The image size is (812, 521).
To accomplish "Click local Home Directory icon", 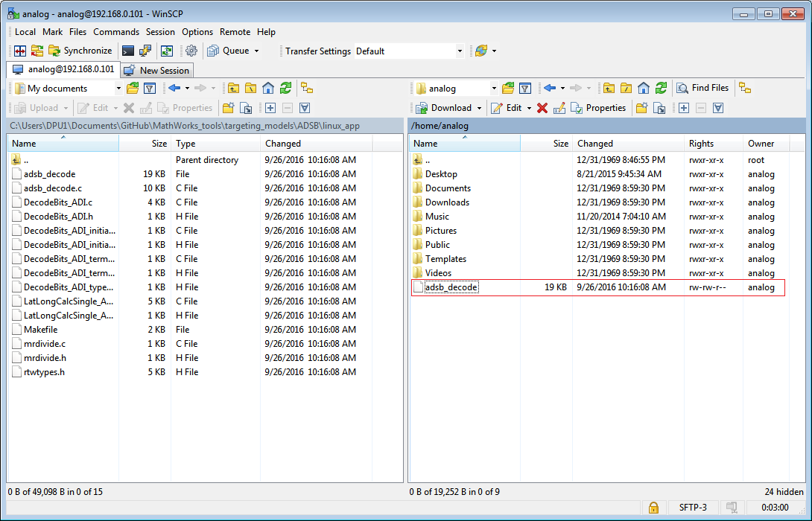I will coord(268,89).
